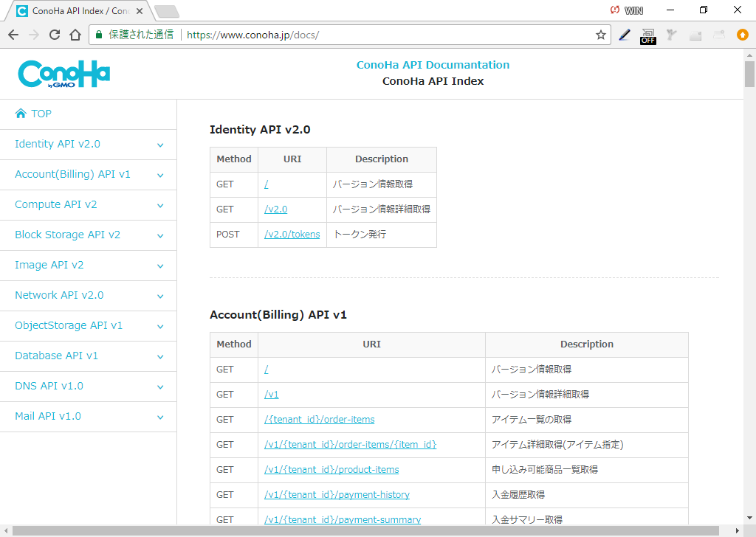Expand Compute API v2 sidebar section

click(89, 205)
